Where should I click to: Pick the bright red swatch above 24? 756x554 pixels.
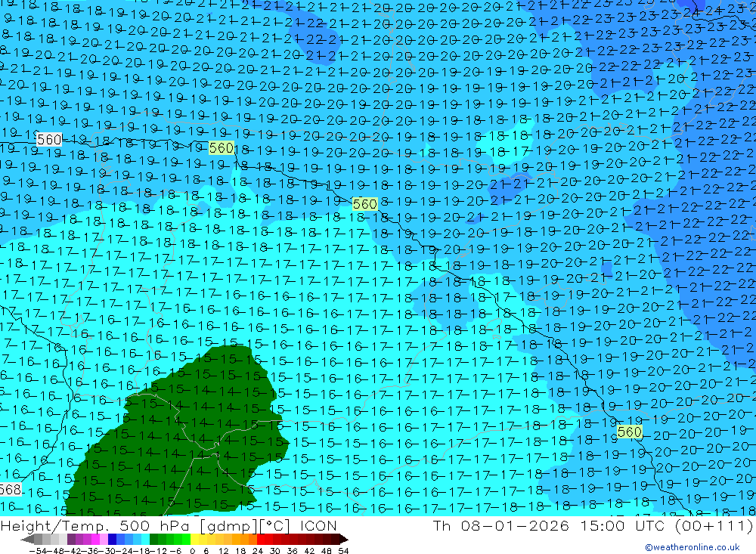coord(261,540)
